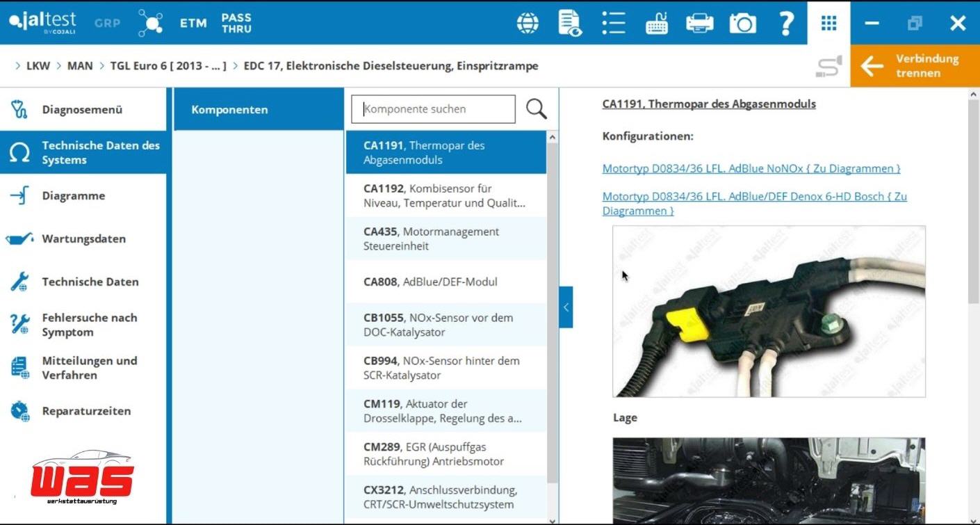This screenshot has height=525, width=980.
Task: Click the thermocouple component image
Action: 769,311
